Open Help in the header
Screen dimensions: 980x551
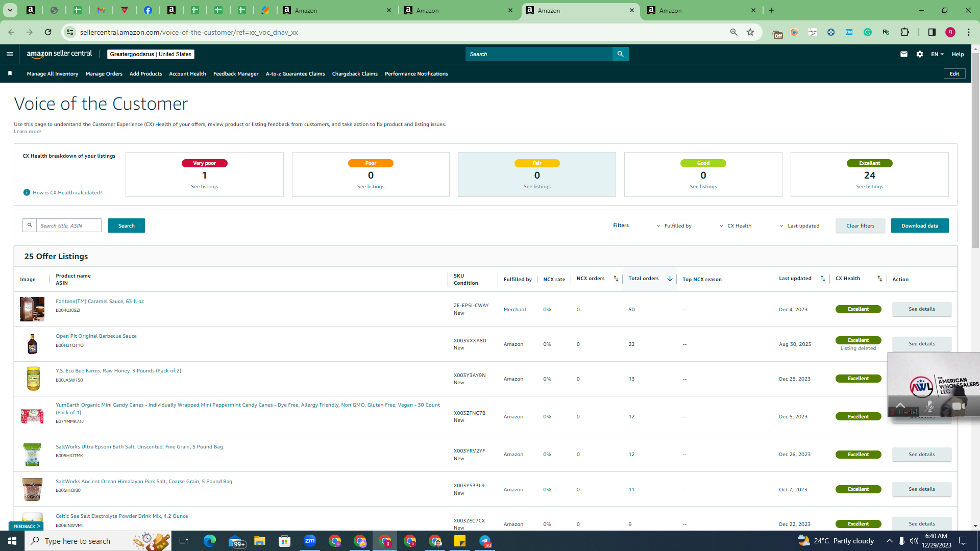tap(958, 54)
